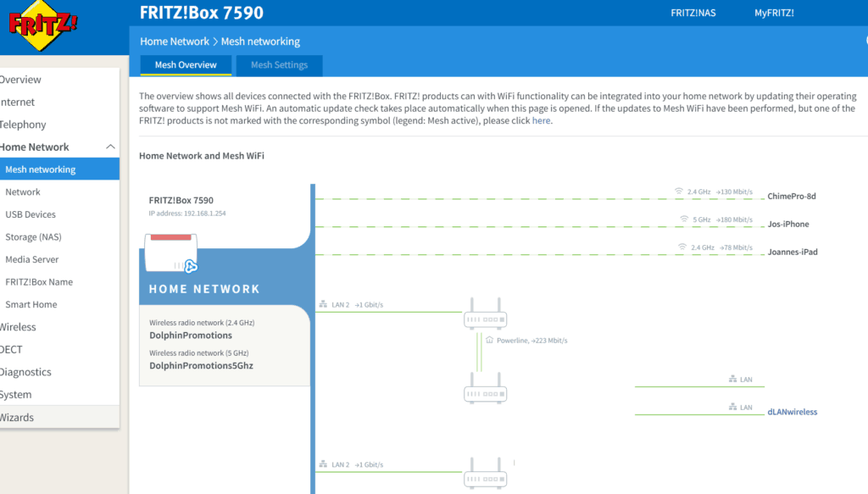868x494 pixels.
Task: Click the WiFi icon for Jos-iPhone
Action: (684, 219)
